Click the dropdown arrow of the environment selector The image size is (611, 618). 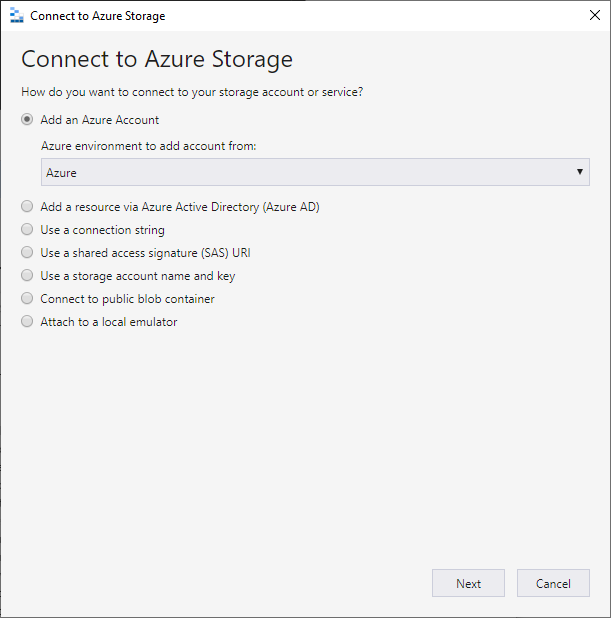pyautogui.click(x=580, y=172)
